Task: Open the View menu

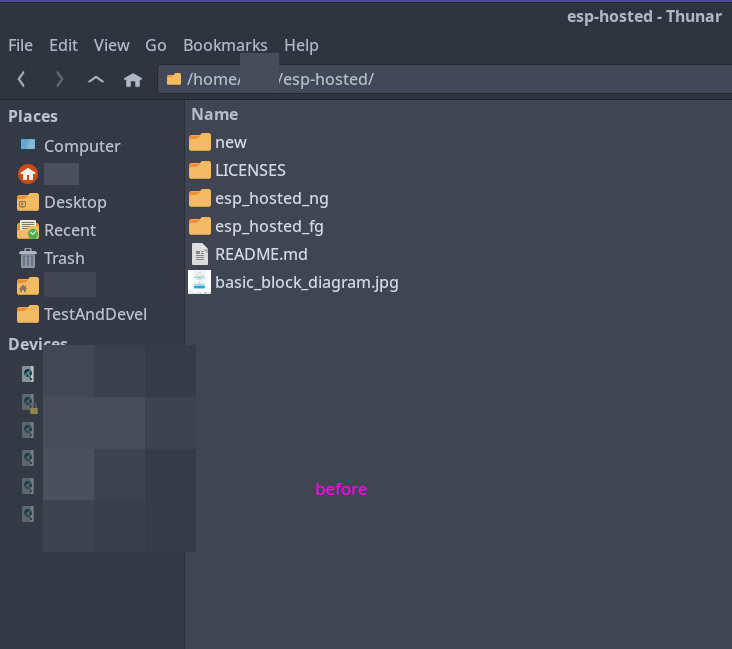Action: (112, 45)
